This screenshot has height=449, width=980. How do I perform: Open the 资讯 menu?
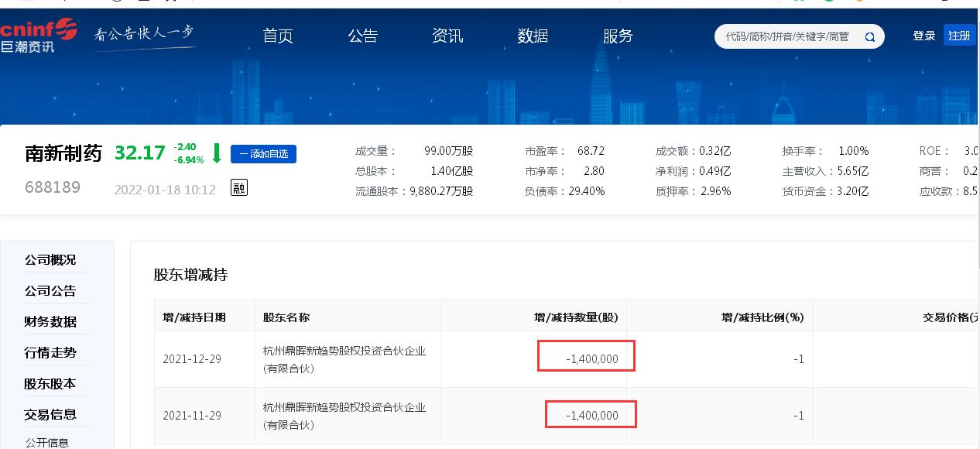pos(448,36)
